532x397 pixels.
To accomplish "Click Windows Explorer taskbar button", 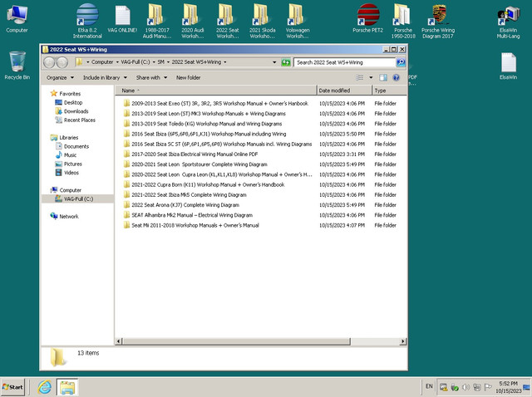I will point(67,387).
